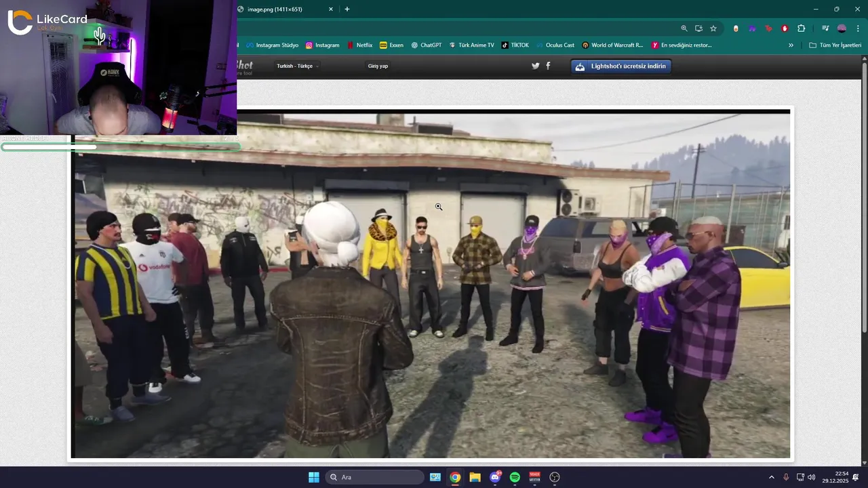This screenshot has height=488, width=868.
Task: Open the ChatGPT bookmark
Action: 426,45
